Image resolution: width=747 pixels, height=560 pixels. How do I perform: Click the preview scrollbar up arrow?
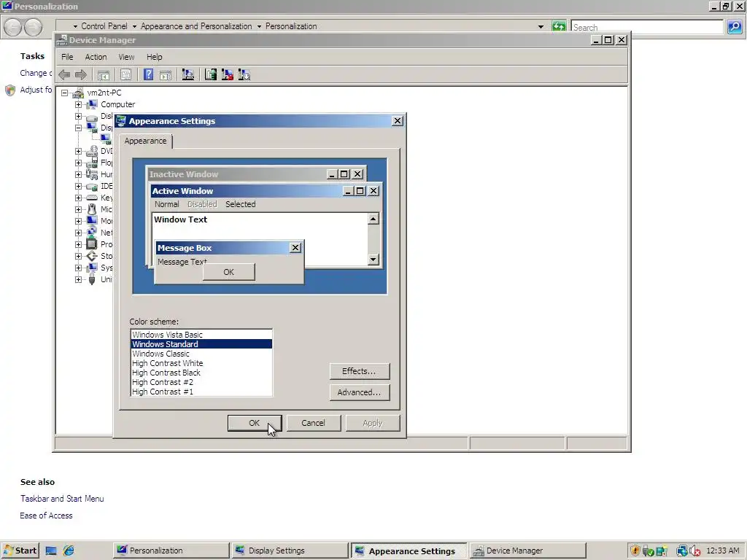click(373, 219)
